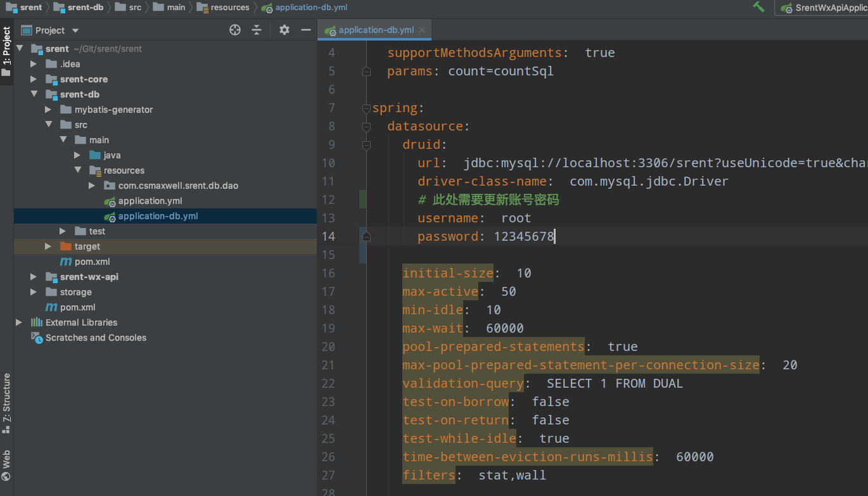The height and width of the screenshot is (496, 868).
Task: Expand the srent-core module arrow
Action: pos(34,79)
